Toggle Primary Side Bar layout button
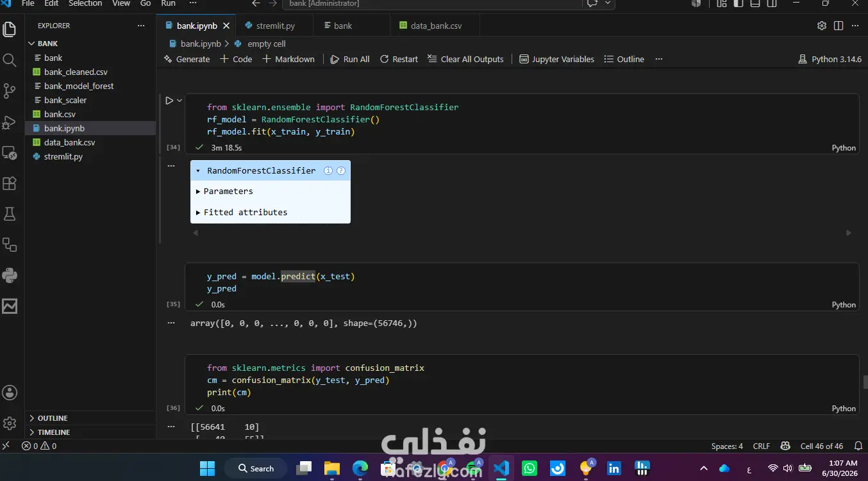 point(739,3)
